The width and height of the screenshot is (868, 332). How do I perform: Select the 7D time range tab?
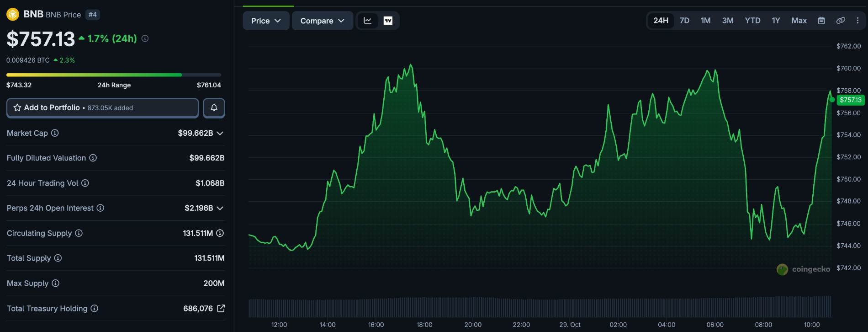click(x=684, y=21)
